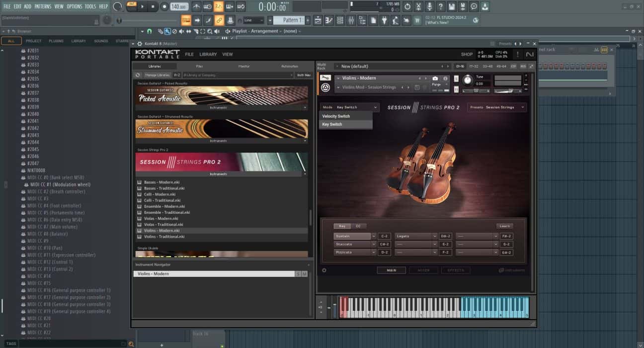Open the PATTERNS menu
The width and height of the screenshot is (644, 348).
click(43, 6)
